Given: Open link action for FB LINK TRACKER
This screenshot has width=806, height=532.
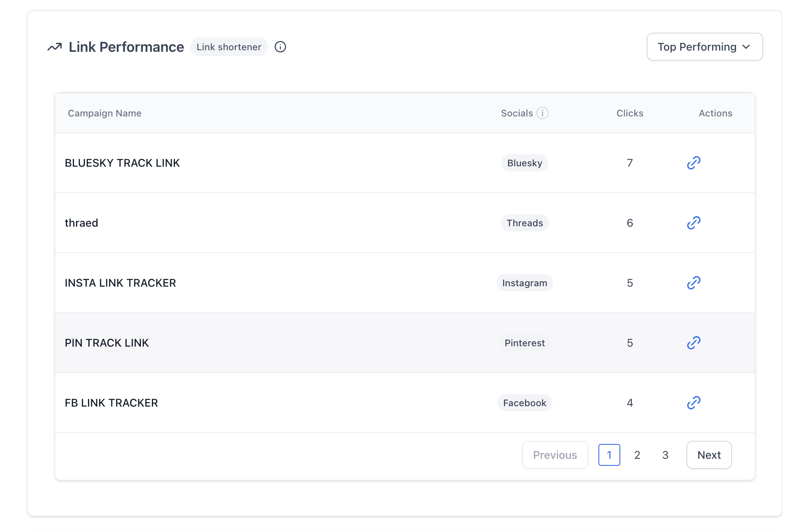Looking at the screenshot, I should tap(693, 403).
